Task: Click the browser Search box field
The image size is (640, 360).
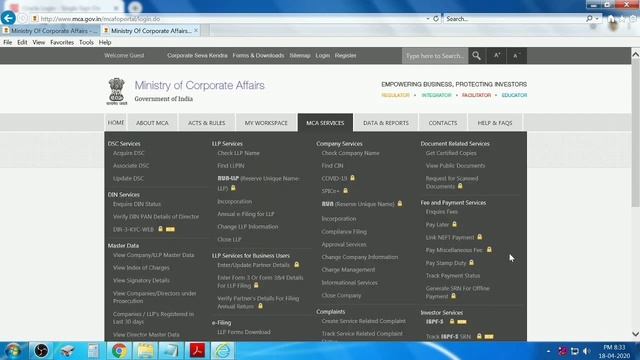Action: (514, 19)
